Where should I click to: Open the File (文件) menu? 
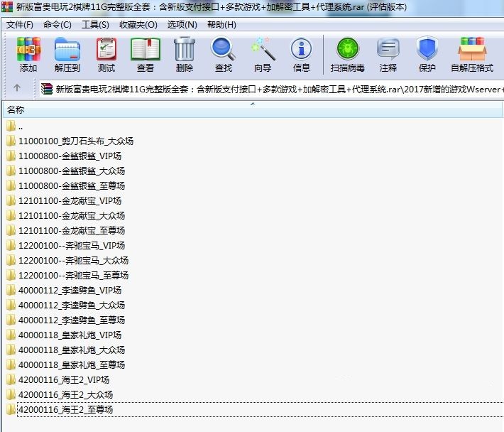pyautogui.click(x=20, y=25)
